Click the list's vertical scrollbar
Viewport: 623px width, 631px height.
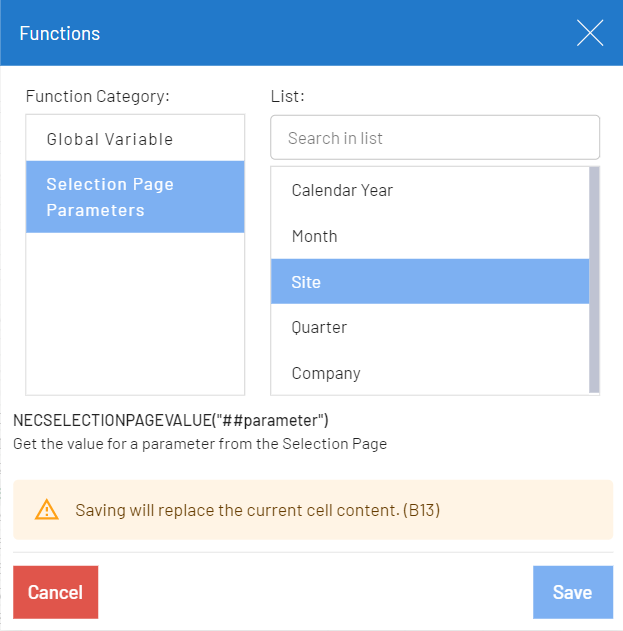[x=594, y=280]
